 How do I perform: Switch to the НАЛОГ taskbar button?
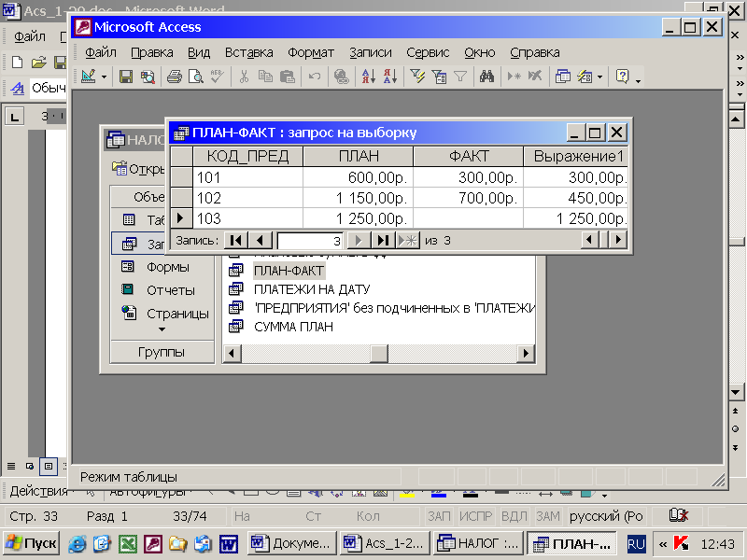point(478,543)
